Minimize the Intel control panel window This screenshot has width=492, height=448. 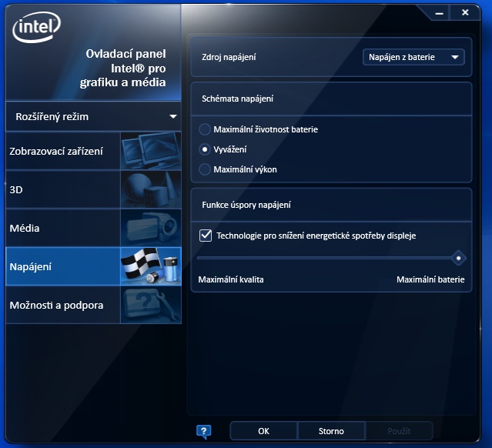(440, 13)
